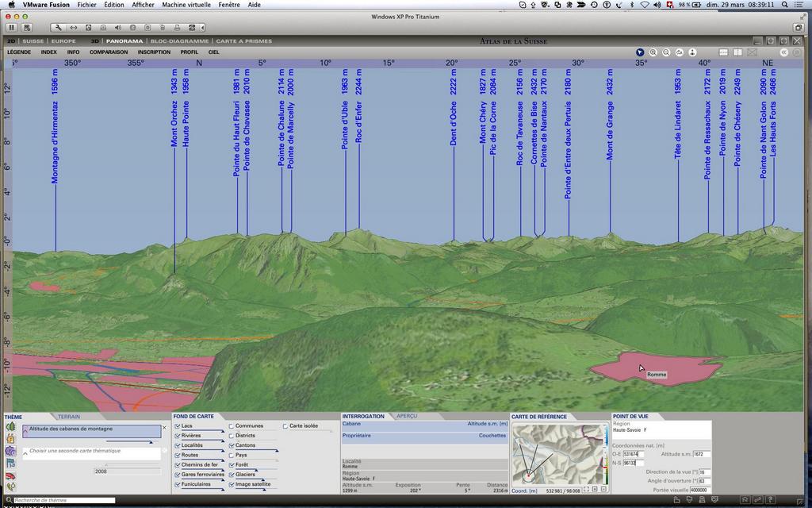
Task: Select the arrow pointer tool
Action: [640, 52]
